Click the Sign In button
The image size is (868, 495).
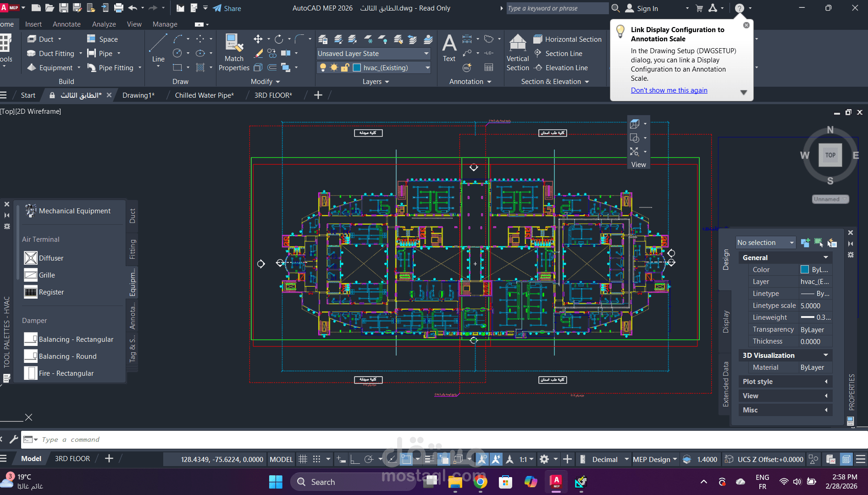(x=642, y=8)
